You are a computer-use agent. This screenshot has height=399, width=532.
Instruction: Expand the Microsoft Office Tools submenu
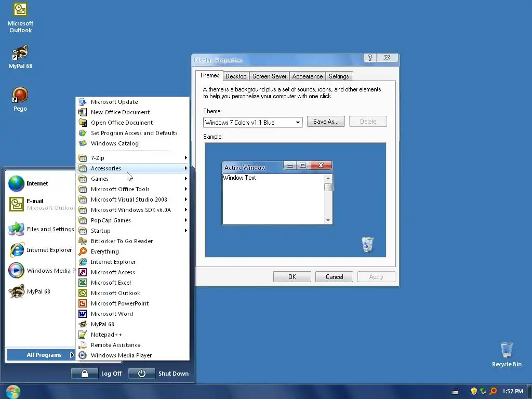[x=132, y=189]
